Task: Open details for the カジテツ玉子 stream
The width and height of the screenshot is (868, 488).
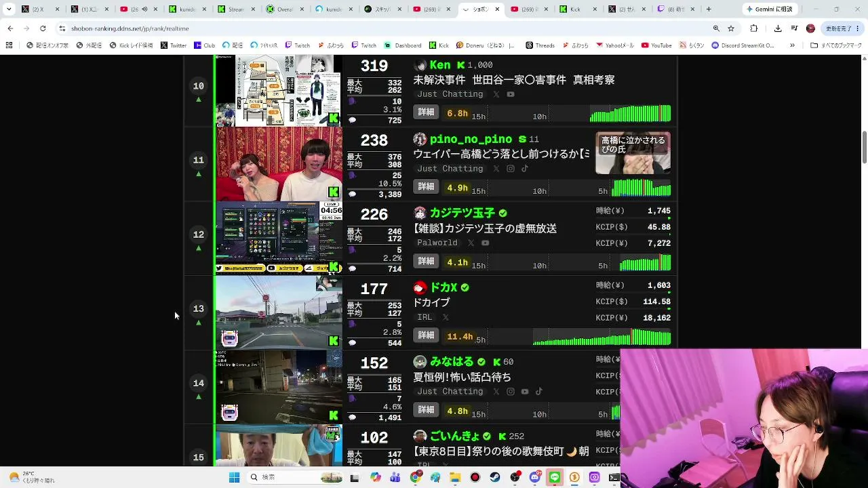Action: coord(426,262)
